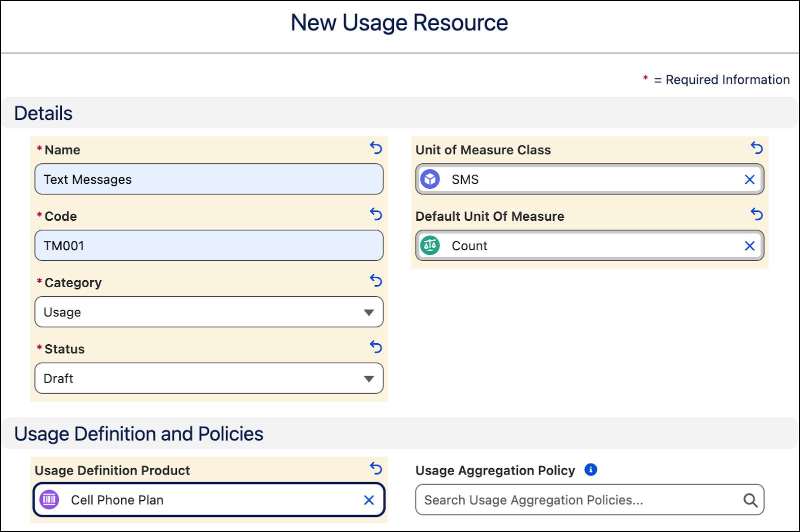Undo the Unit of Measure Class selection

[x=757, y=148]
